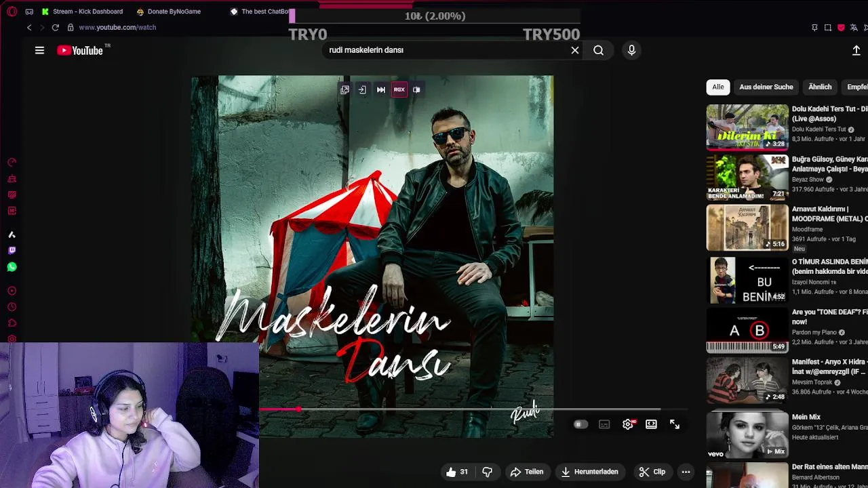The width and height of the screenshot is (868, 488).
Task: View site info via padlock icon
Action: click(x=71, y=27)
